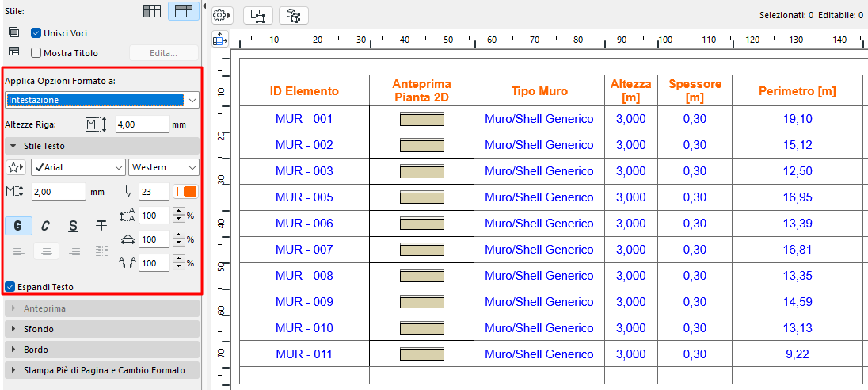Toggle italic (C) text style
The width and height of the screenshot is (868, 390).
tap(46, 226)
